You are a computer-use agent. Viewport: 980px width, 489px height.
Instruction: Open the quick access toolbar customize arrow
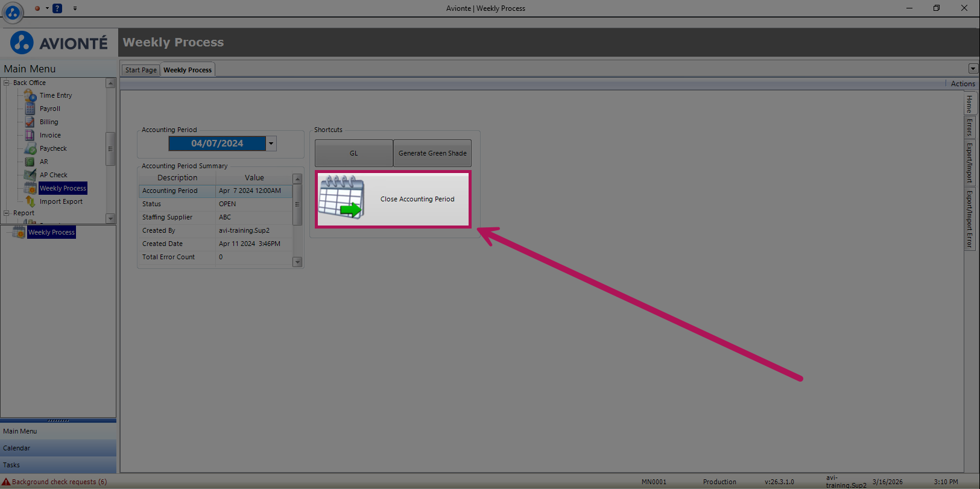[x=75, y=8]
